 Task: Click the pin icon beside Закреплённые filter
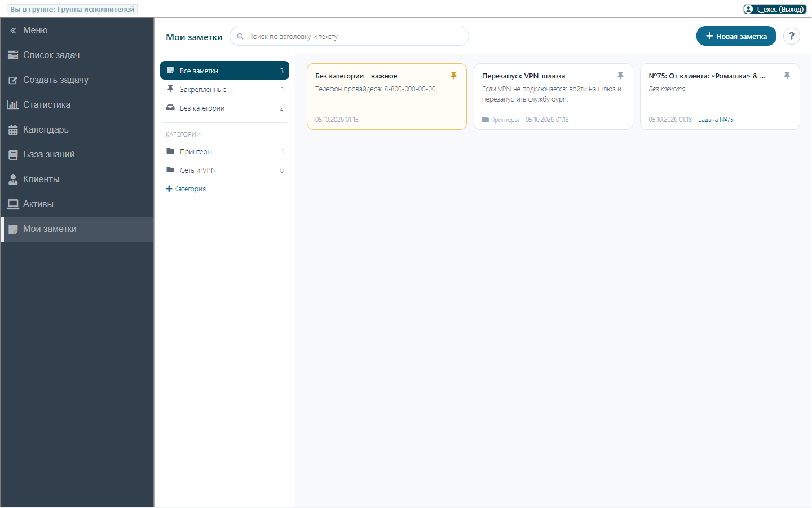(170, 89)
